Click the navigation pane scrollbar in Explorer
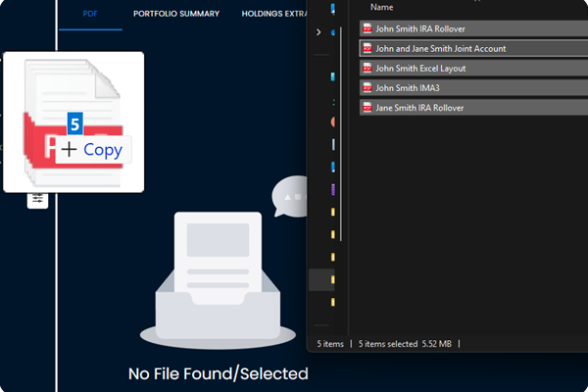 [341, 134]
